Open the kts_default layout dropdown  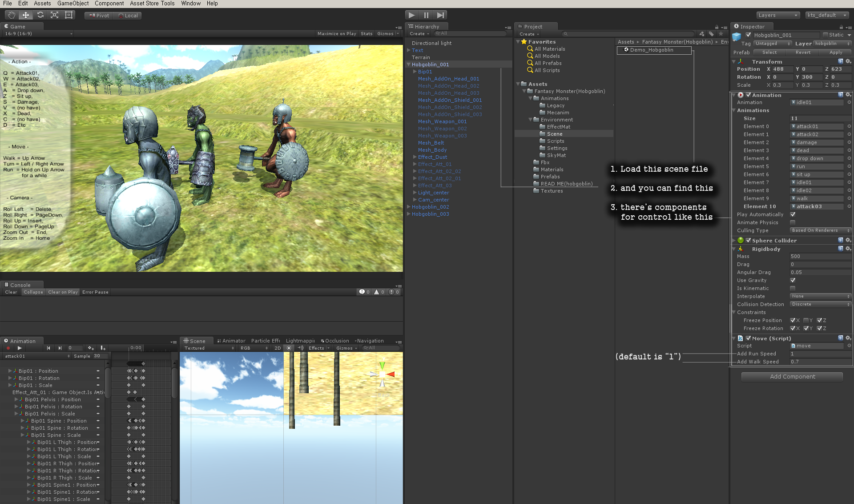[x=827, y=15]
